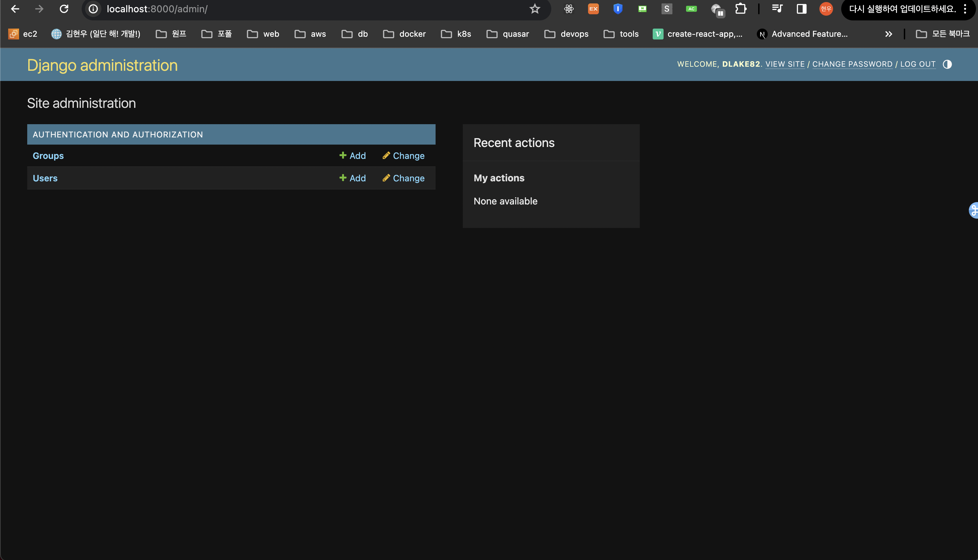Click the bookmark star icon

(x=535, y=9)
